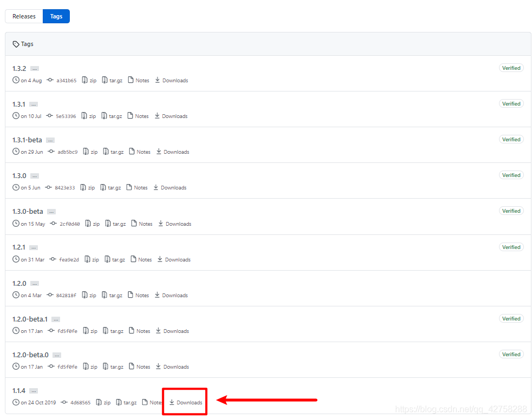Open the Downloads for tag 1.1.4

186,402
